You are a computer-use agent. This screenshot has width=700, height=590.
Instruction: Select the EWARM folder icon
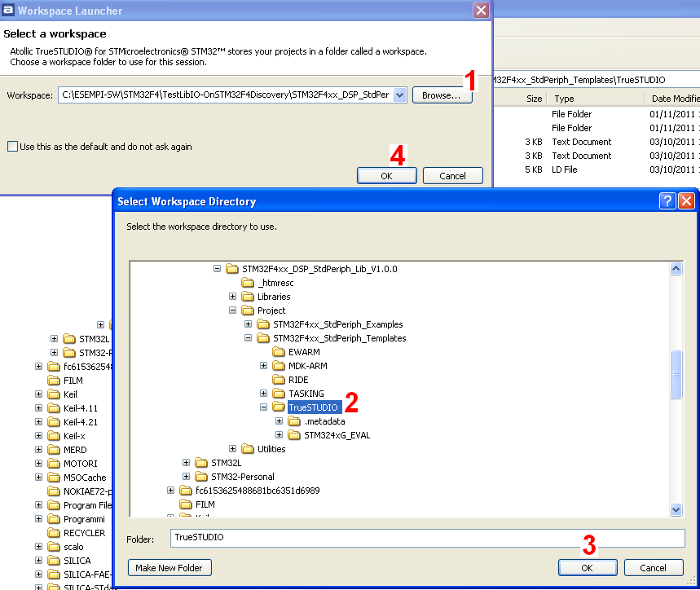coord(279,352)
